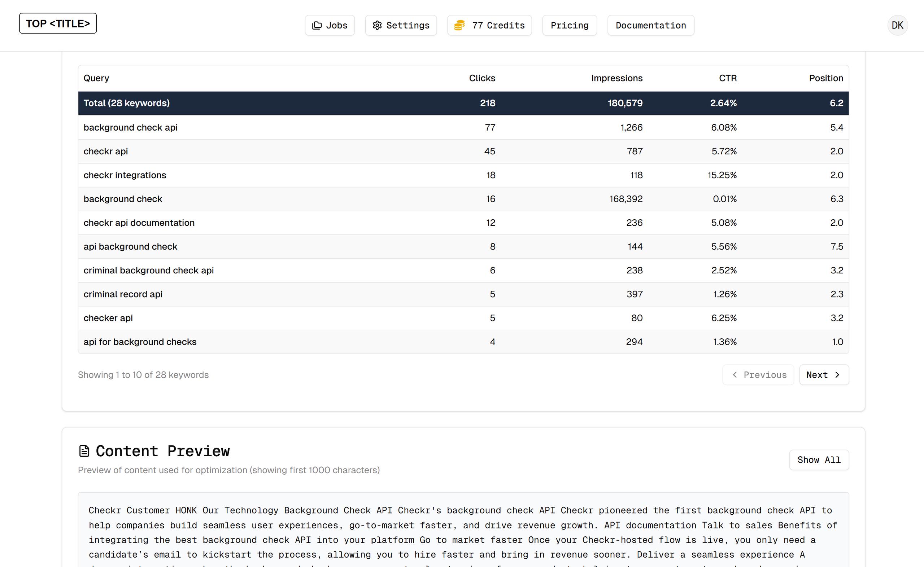The height and width of the screenshot is (567, 924).
Task: Click the DK user avatar
Action: coord(897,26)
